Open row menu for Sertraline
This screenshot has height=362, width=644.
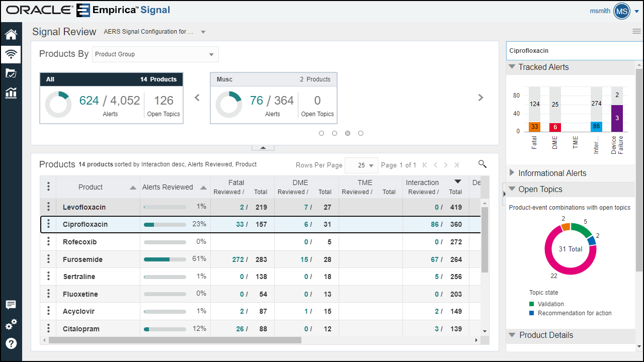(x=48, y=277)
